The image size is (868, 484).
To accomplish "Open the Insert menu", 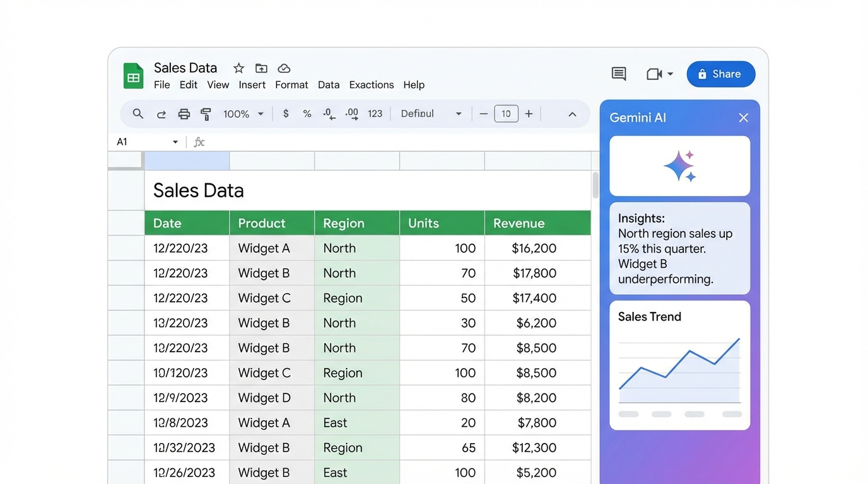I will coord(252,84).
